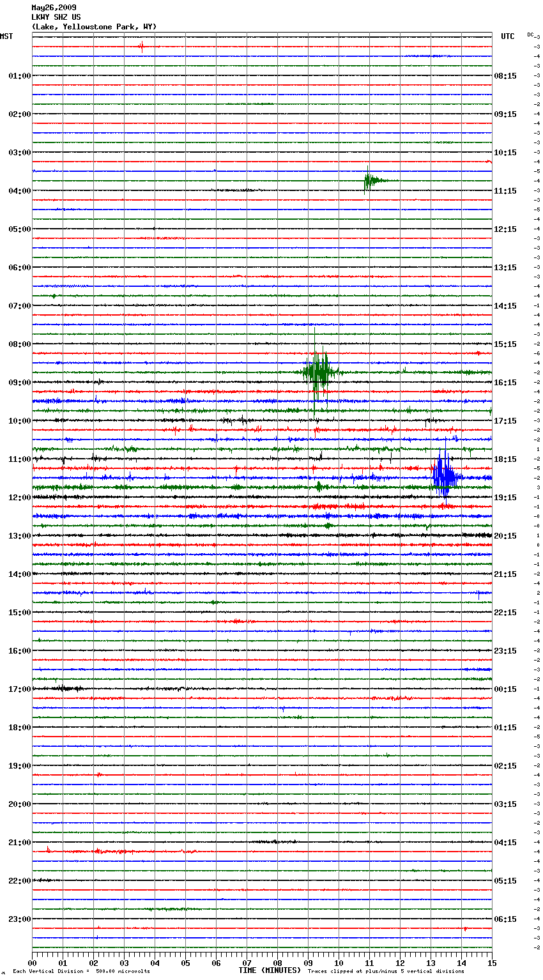Click "Each Vertical Division = 500.00 microvolts" note
This screenshot has height=980, width=543.
point(81,972)
